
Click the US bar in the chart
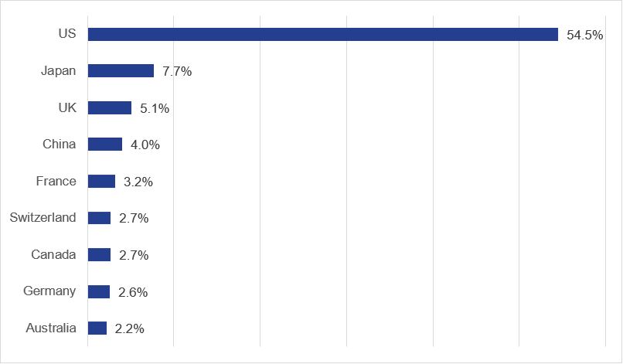322,34
